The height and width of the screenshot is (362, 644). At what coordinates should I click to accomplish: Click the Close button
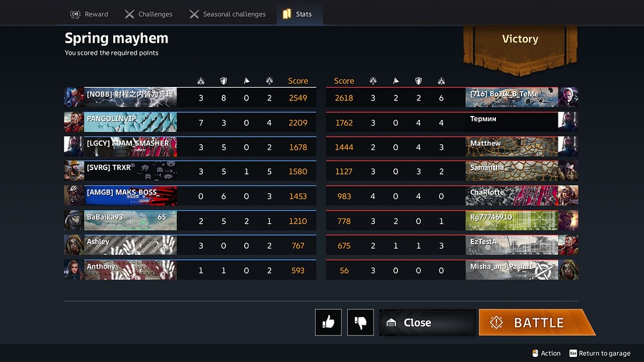tap(428, 323)
